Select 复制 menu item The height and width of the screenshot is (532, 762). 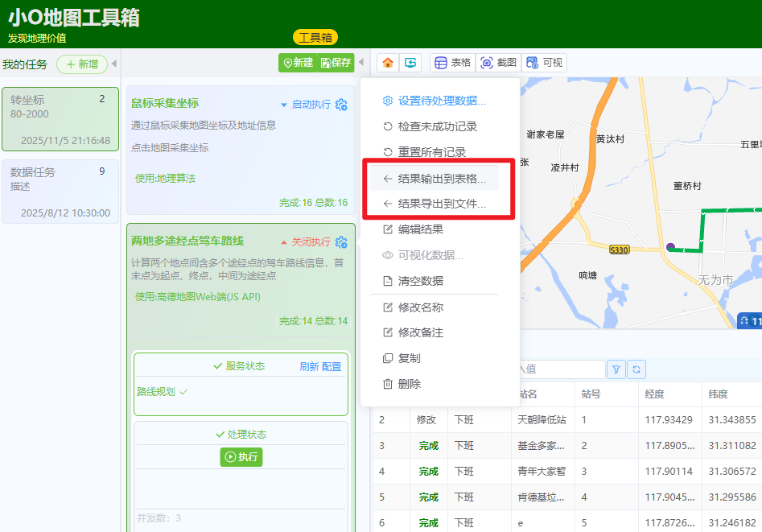(x=435, y=358)
